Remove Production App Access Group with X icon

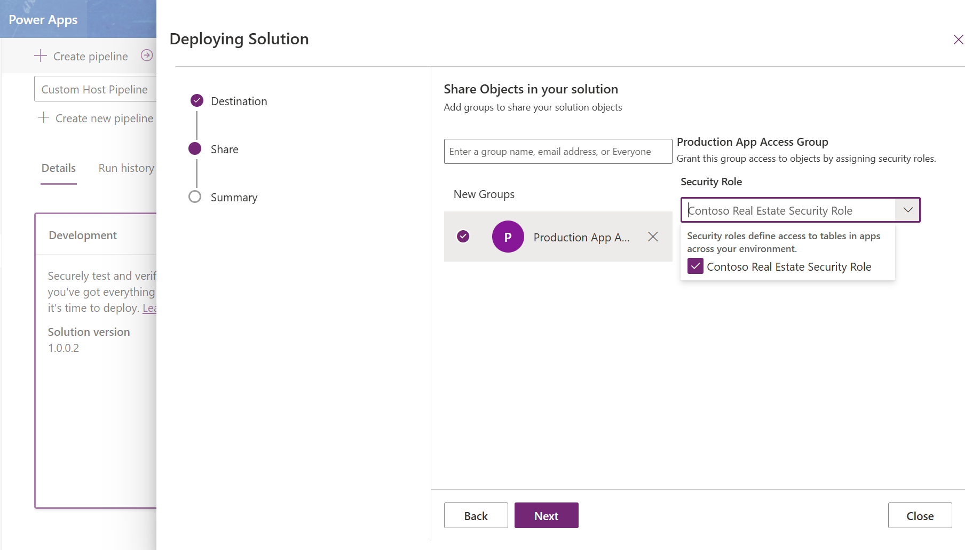(x=653, y=237)
